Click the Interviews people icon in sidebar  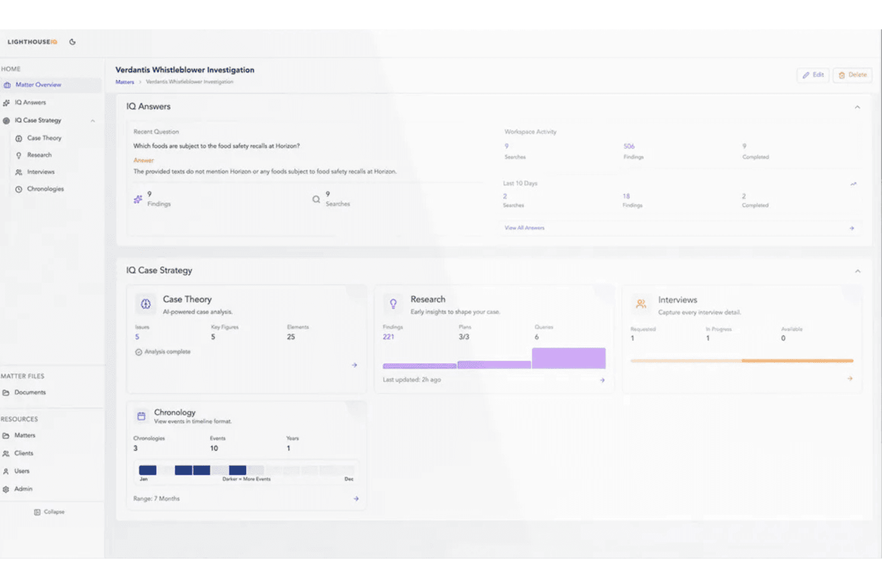point(19,172)
